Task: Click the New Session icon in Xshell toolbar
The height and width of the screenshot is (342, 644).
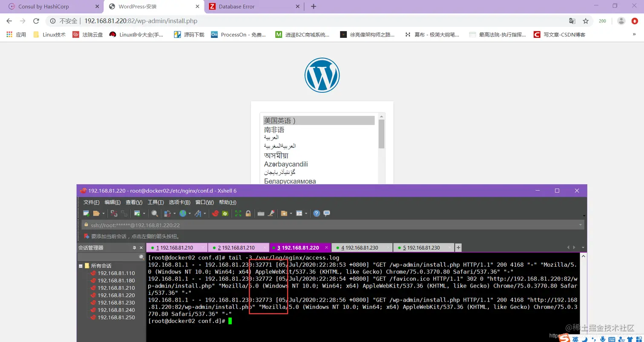Action: tap(86, 214)
